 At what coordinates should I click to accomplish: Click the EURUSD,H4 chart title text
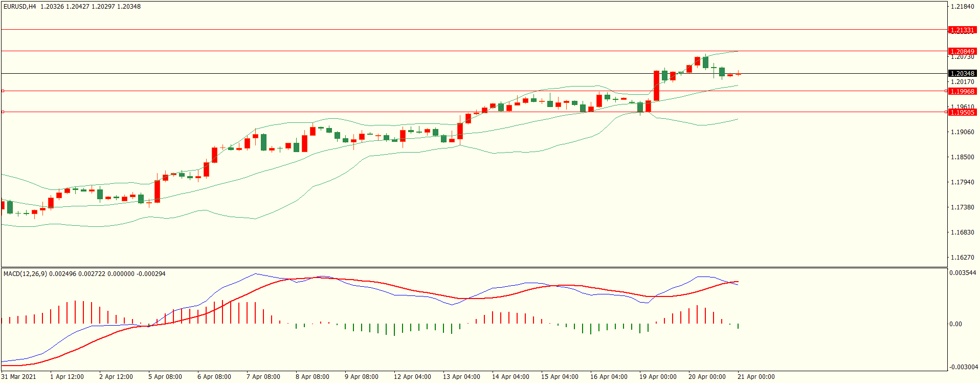20,7
